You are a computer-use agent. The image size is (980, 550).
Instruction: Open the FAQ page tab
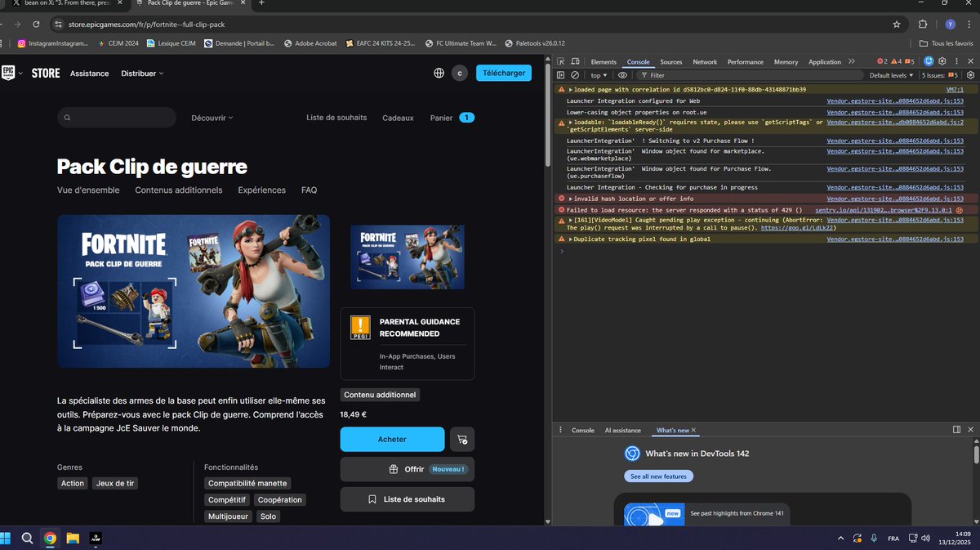[x=310, y=190]
